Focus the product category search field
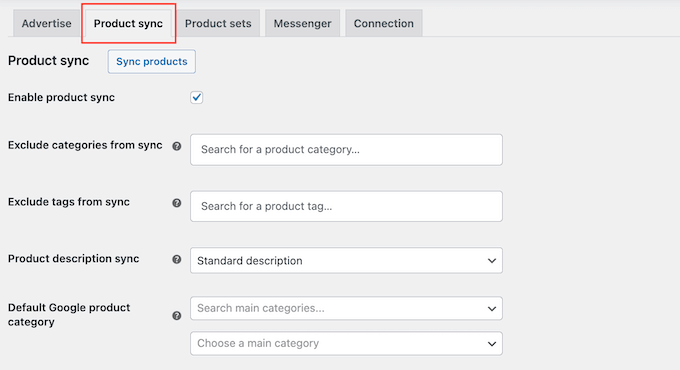 click(x=347, y=150)
